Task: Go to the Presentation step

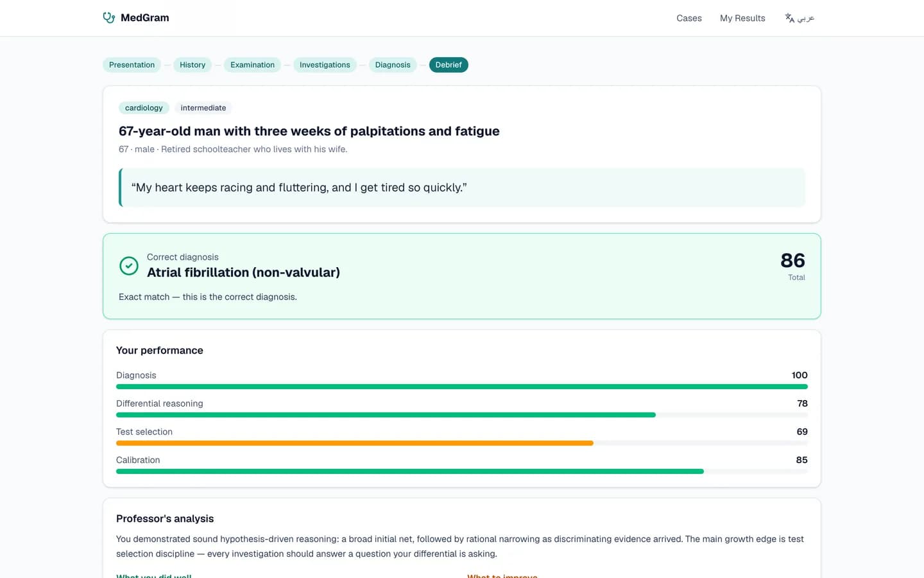Action: pos(132,65)
